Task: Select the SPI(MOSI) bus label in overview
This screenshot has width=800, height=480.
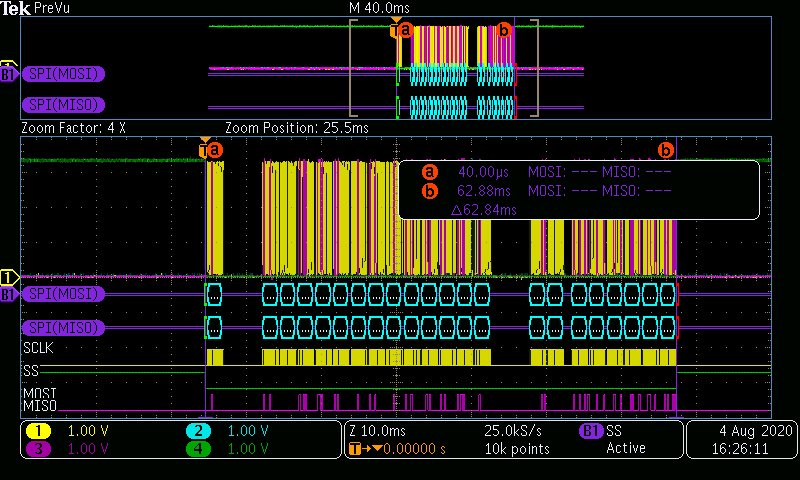Action: [63, 74]
